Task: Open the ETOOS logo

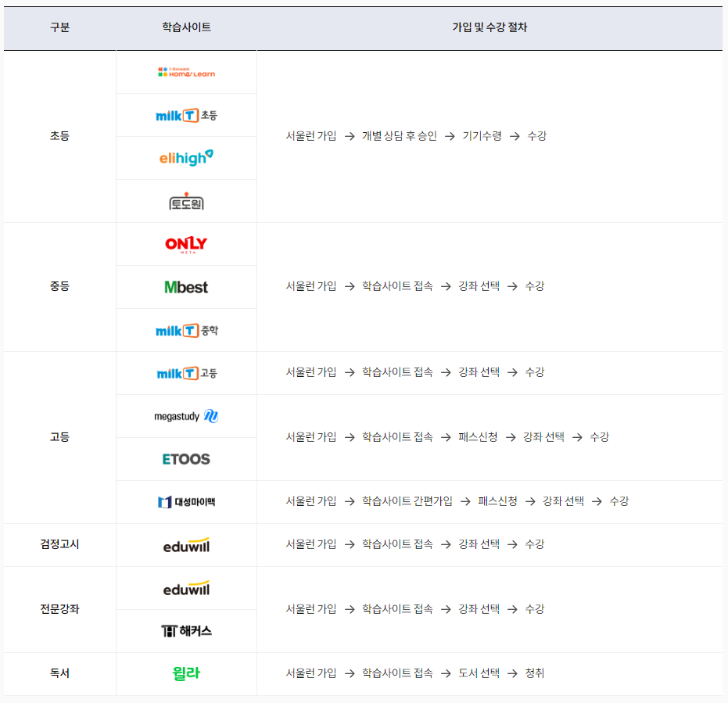Action: coord(186,458)
